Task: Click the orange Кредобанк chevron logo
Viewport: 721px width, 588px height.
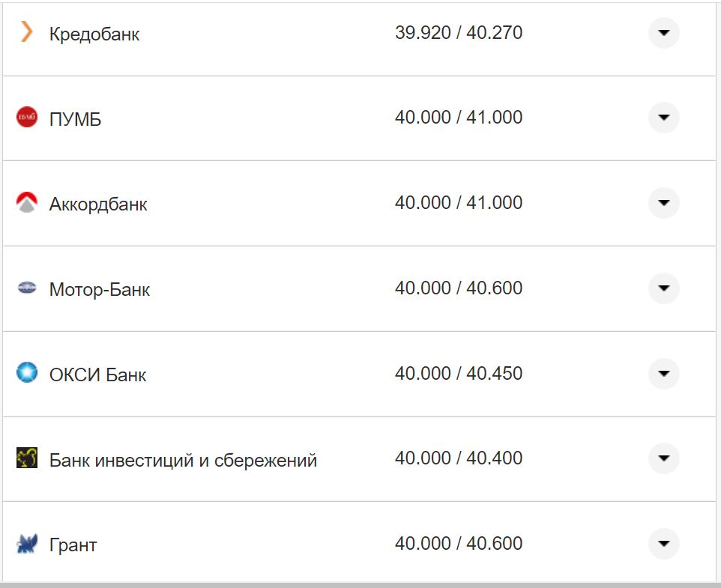Action: point(27,31)
